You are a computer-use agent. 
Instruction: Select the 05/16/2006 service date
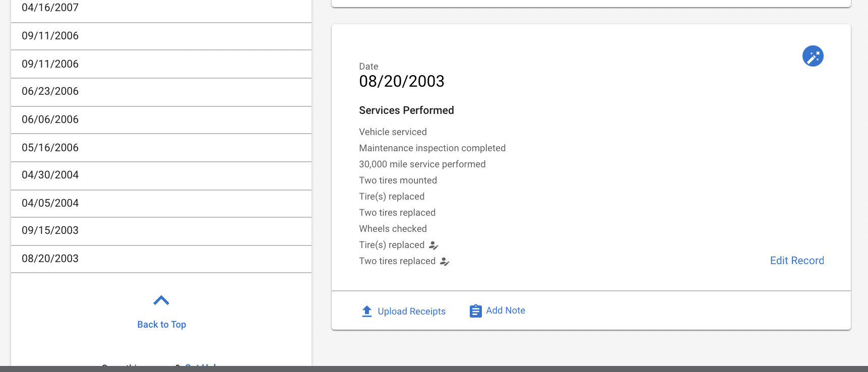pos(161,148)
